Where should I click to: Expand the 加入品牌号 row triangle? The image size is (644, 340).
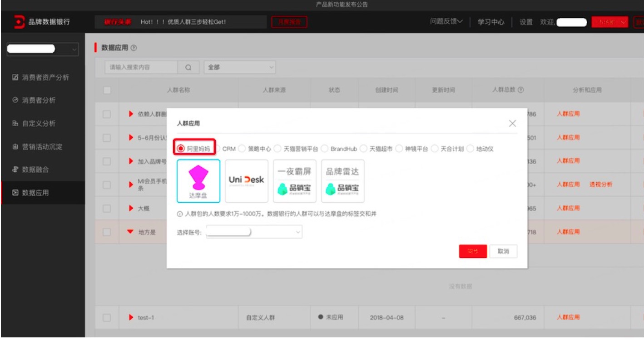pyautogui.click(x=131, y=161)
